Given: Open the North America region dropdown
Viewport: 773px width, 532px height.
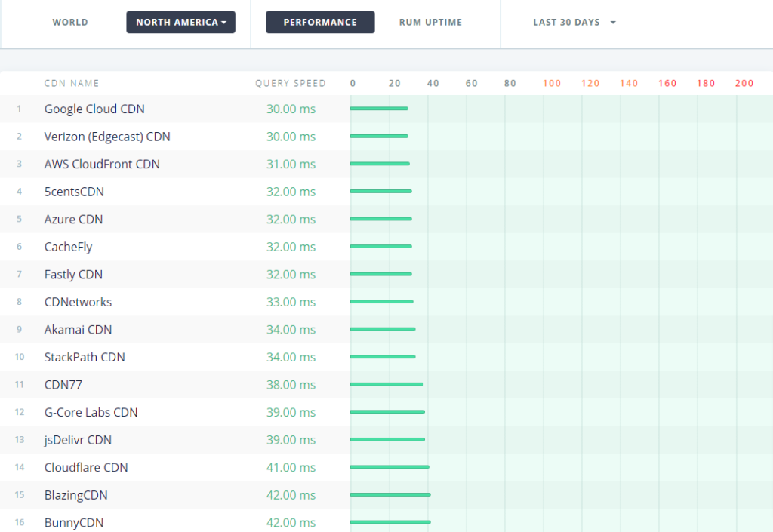Looking at the screenshot, I should pyautogui.click(x=180, y=22).
